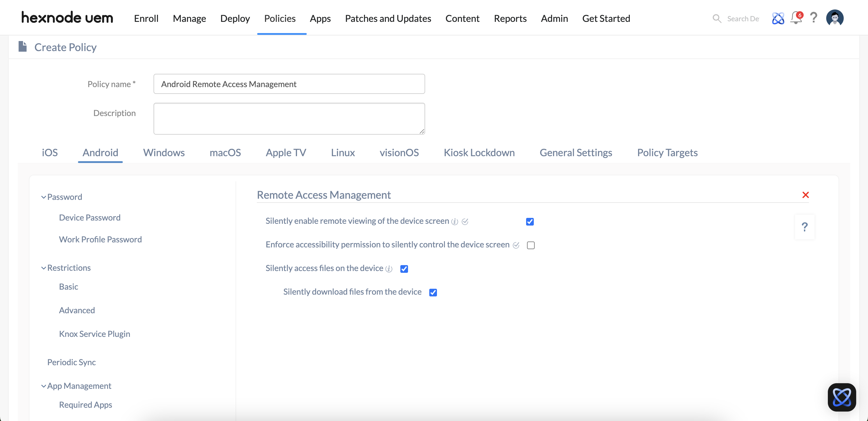Open the General Settings tab

575,152
